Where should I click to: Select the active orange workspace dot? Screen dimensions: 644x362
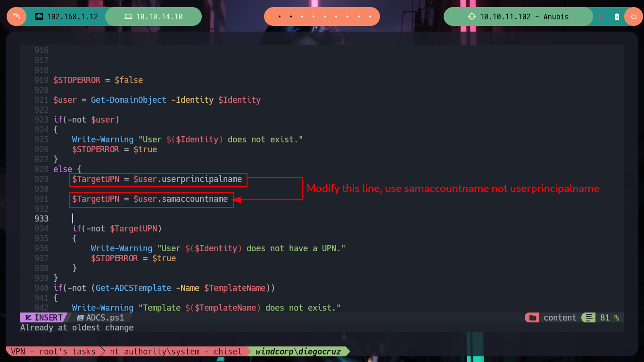(x=268, y=16)
